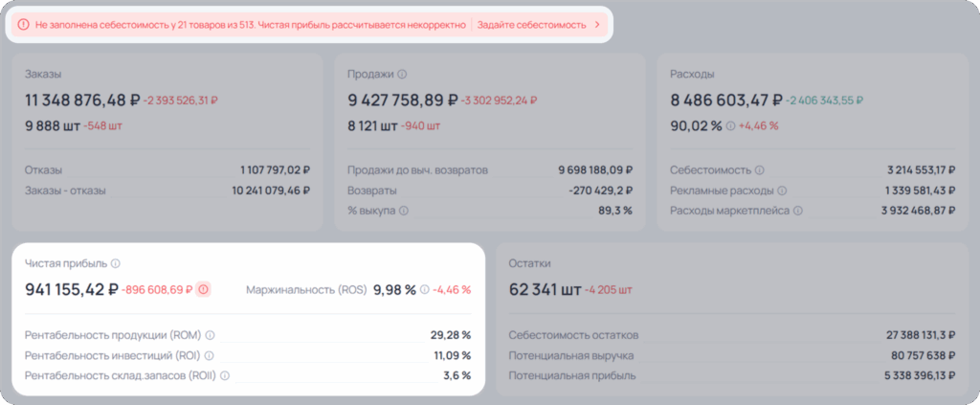The image size is (980, 405).
Task: Click the 'Продажи до выч. возвратов' row label
Action: [x=417, y=170]
